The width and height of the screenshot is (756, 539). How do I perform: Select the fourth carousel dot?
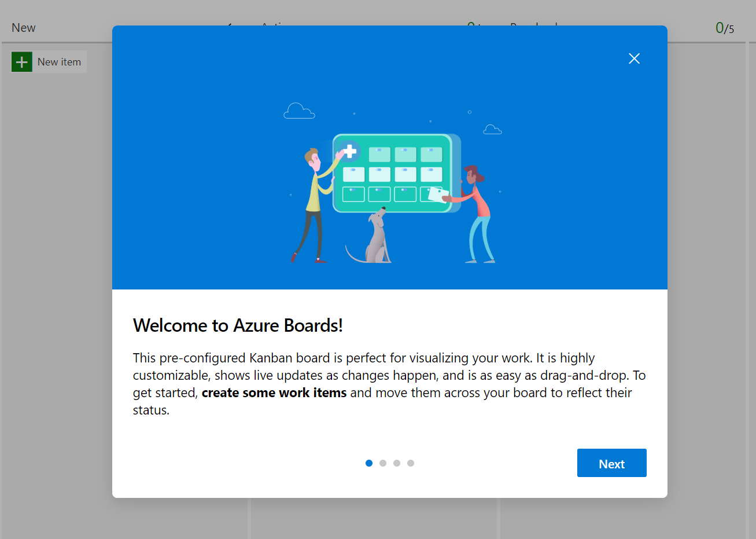point(411,463)
